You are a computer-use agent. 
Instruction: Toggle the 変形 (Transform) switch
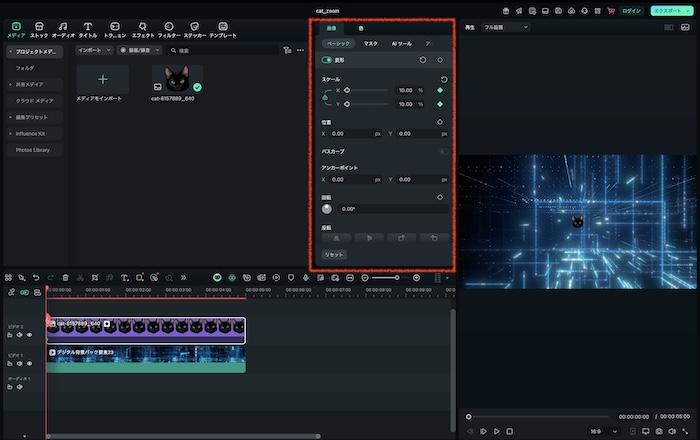tap(326, 60)
